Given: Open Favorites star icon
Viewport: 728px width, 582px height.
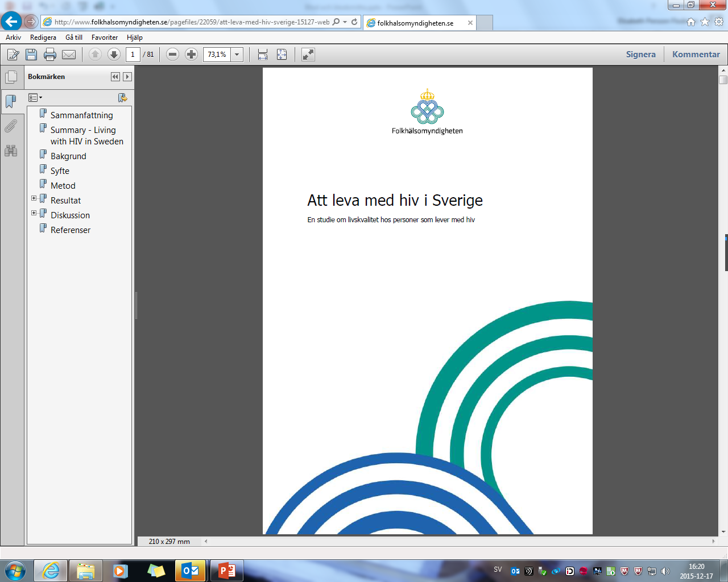Looking at the screenshot, I should [x=705, y=22].
